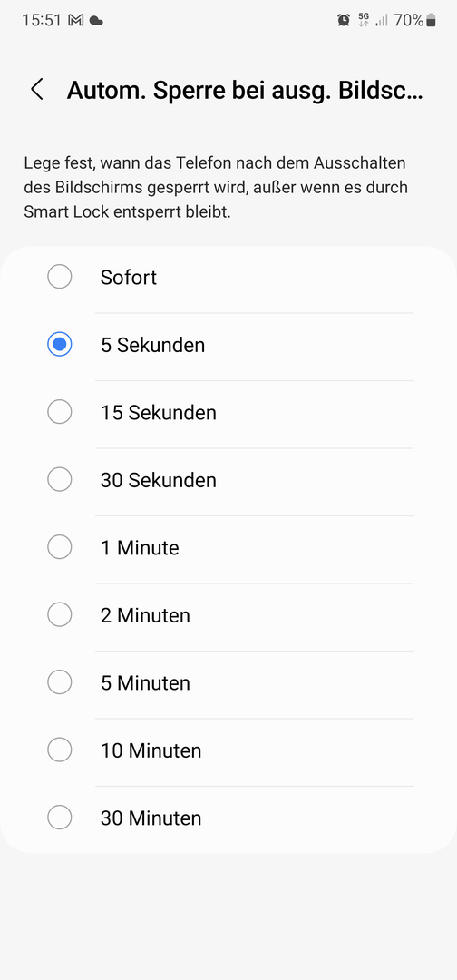Tap the Gmail notification icon
The width and height of the screenshot is (457, 980).
click(x=75, y=21)
